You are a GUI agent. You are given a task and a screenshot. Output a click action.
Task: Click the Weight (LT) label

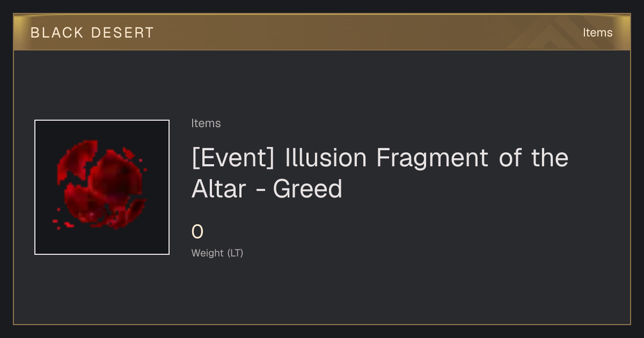click(217, 253)
